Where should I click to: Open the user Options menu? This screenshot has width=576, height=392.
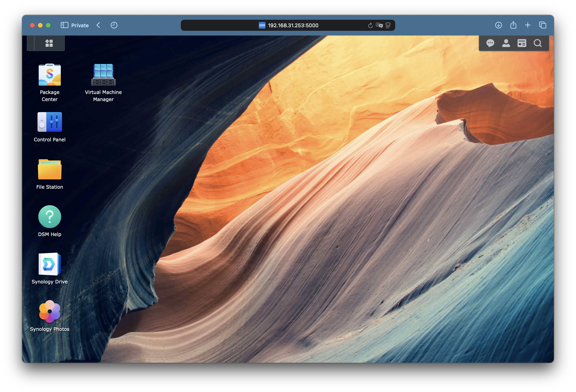tap(506, 43)
